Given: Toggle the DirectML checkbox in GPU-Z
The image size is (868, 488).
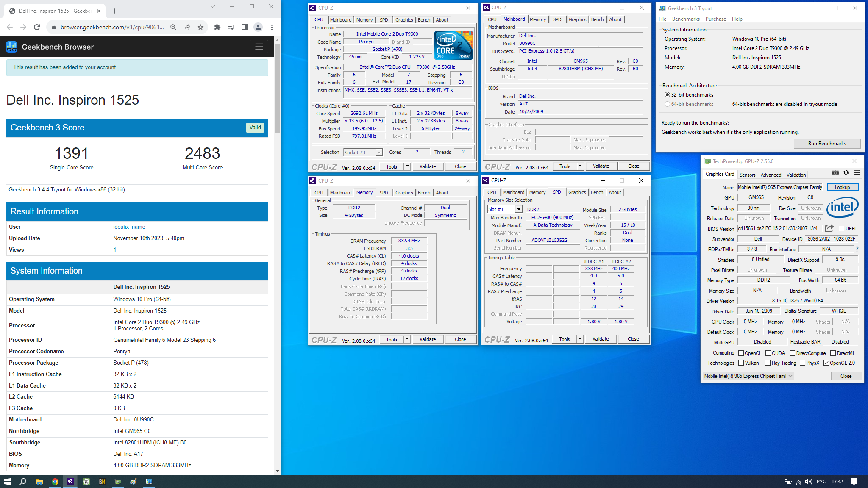Looking at the screenshot, I should pos(833,353).
